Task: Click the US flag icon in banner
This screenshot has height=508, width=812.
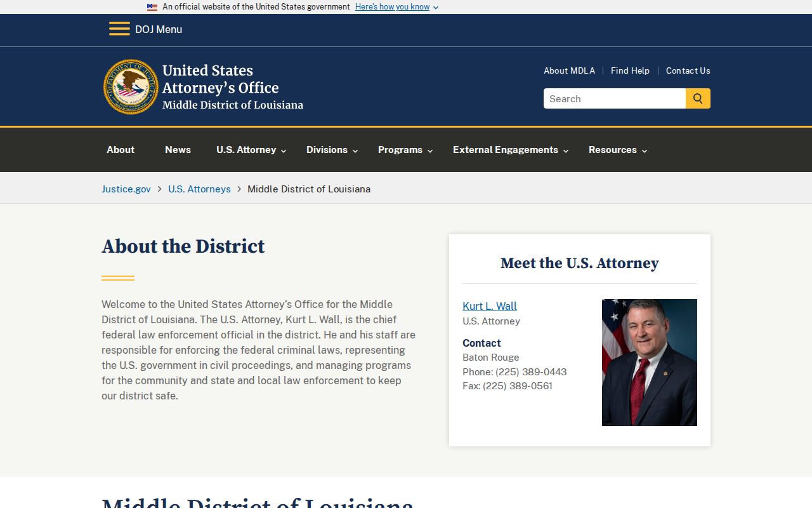Action: pyautogui.click(x=152, y=7)
